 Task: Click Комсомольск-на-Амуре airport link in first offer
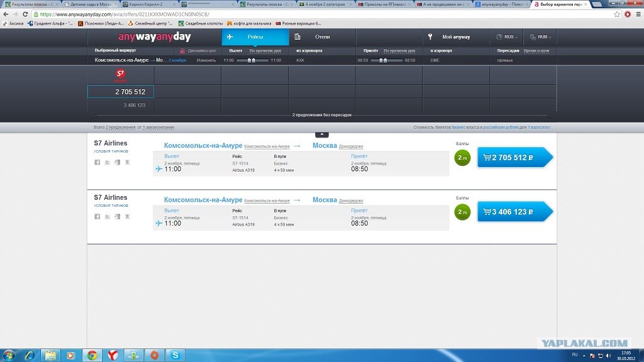pos(267,146)
